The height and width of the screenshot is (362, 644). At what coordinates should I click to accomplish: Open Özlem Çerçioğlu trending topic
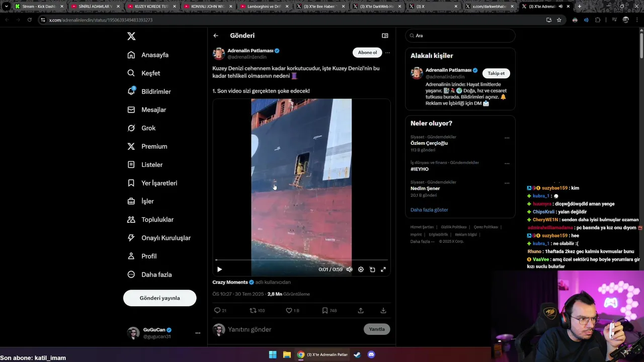point(429,143)
